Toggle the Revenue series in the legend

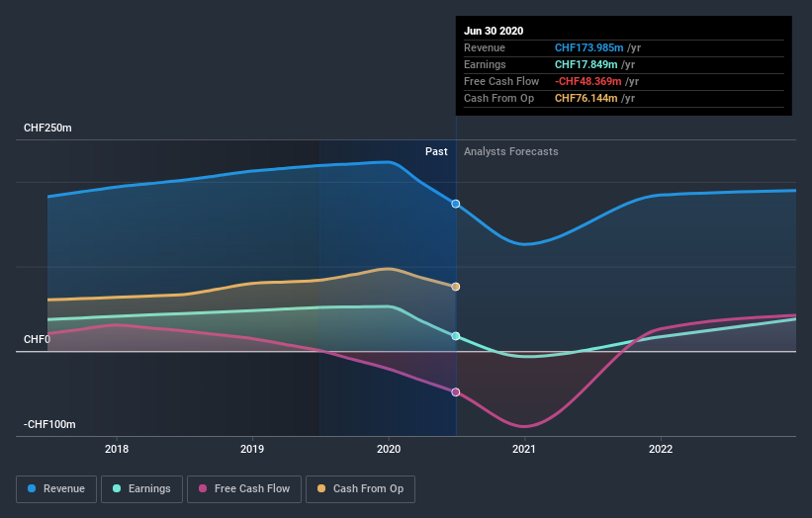tap(56, 489)
